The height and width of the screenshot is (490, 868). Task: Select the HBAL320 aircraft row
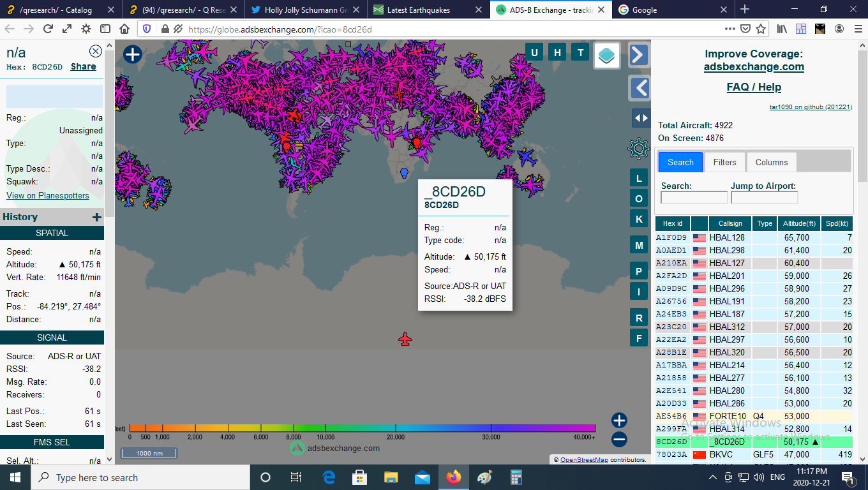(x=754, y=352)
